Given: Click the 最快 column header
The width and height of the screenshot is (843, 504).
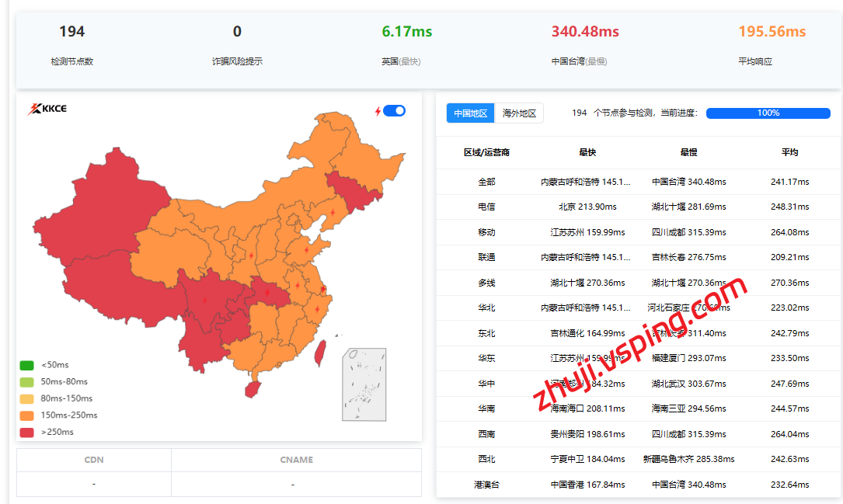Looking at the screenshot, I should 587,152.
